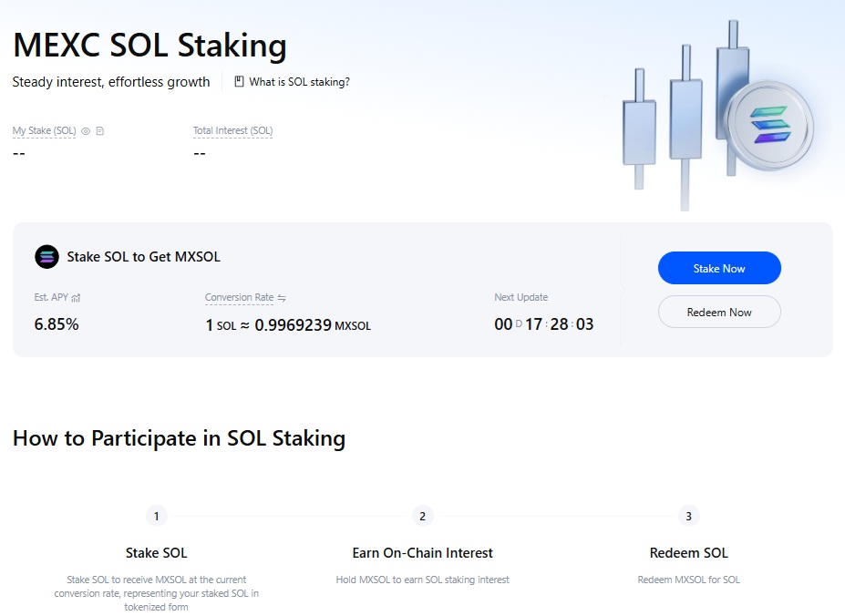845x616 pixels.
Task: Click the Est. APY label
Action: click(51, 297)
